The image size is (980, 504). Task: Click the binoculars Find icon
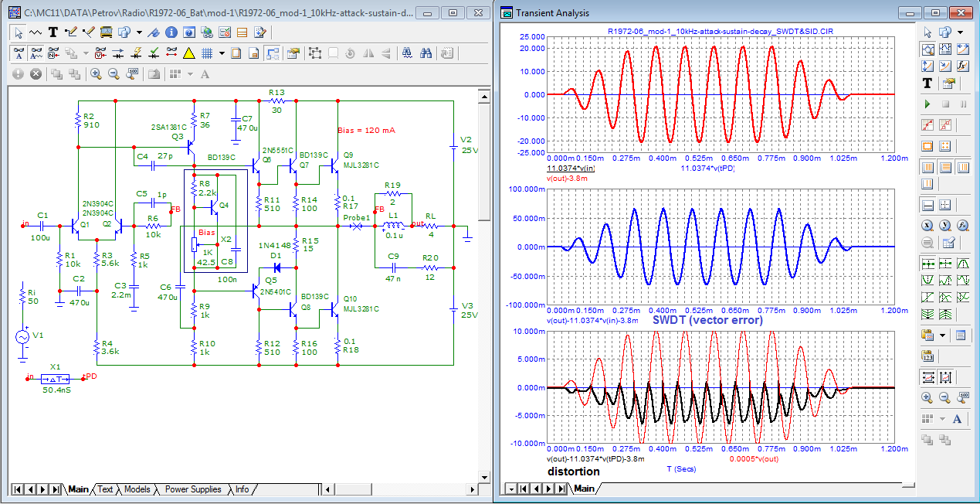click(x=426, y=53)
